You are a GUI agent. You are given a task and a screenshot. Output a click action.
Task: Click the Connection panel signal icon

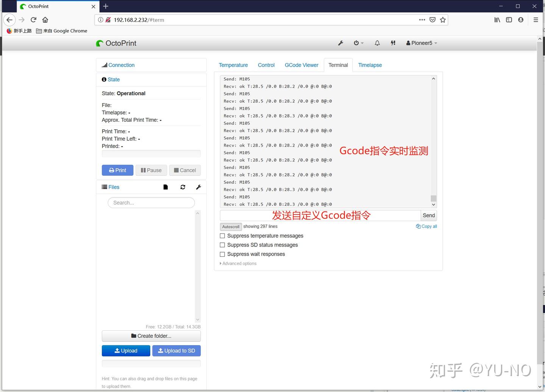[x=104, y=65]
